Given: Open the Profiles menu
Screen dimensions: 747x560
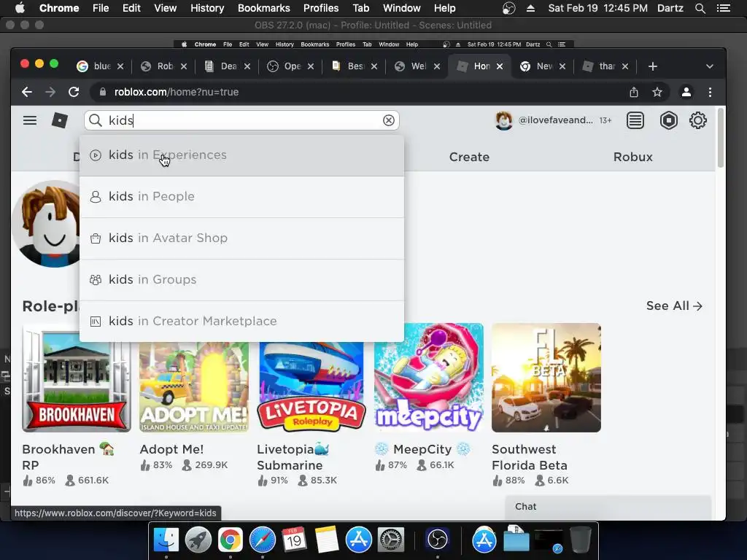Looking at the screenshot, I should tap(321, 8).
